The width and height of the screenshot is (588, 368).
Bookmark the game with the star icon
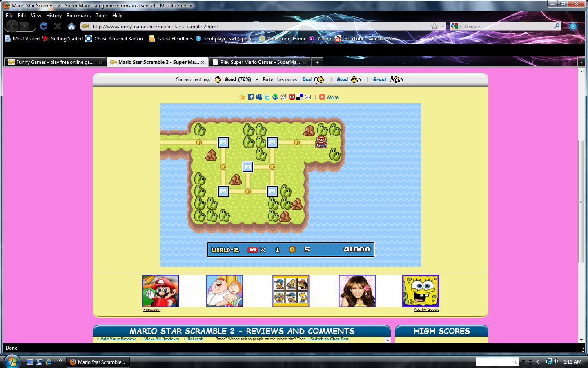243,97
